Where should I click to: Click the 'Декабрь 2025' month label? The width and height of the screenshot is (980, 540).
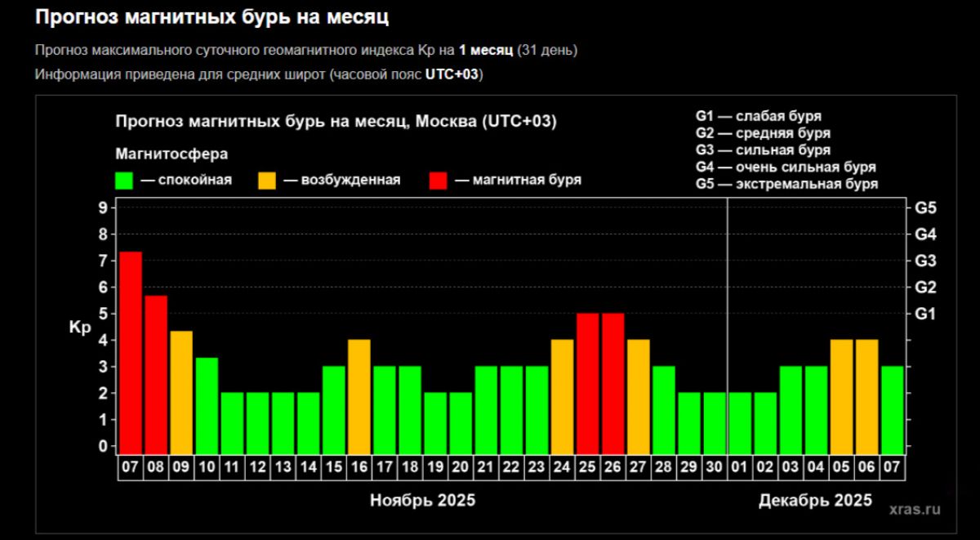815,500
